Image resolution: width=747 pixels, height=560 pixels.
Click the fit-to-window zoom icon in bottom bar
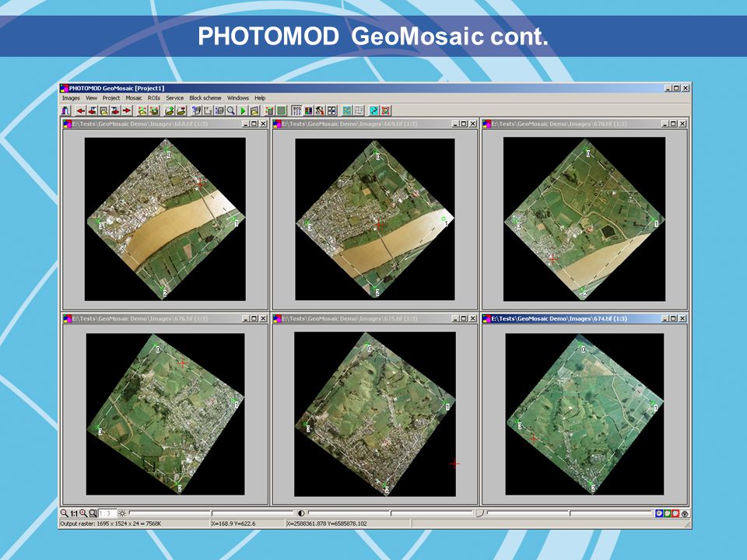click(x=93, y=513)
